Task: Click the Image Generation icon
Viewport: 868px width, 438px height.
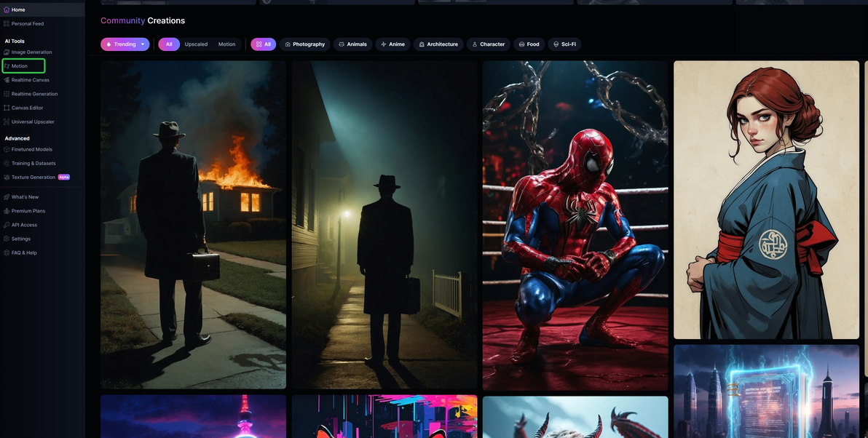Action: click(x=7, y=52)
